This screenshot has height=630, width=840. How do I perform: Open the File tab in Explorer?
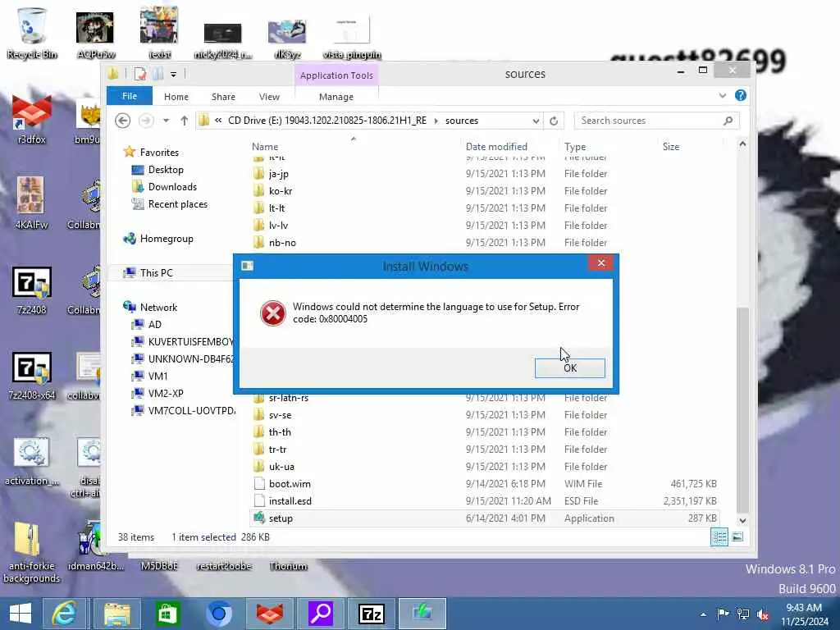(130, 97)
